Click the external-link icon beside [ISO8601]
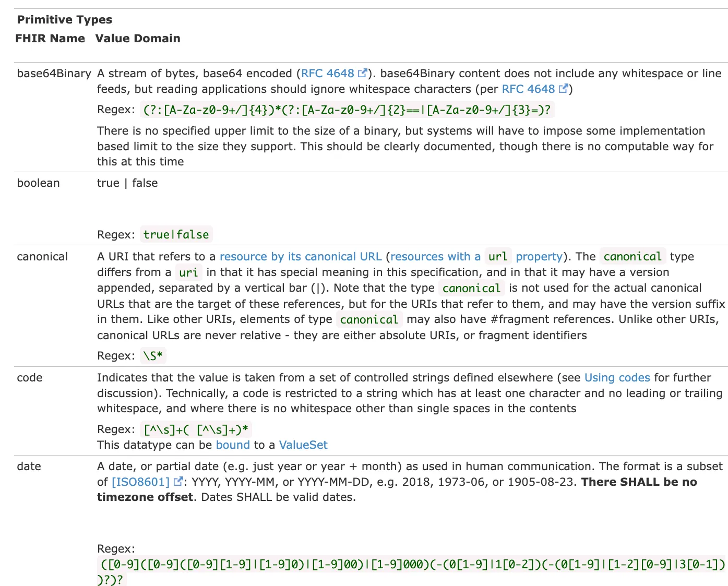728x586 pixels. coord(178,482)
